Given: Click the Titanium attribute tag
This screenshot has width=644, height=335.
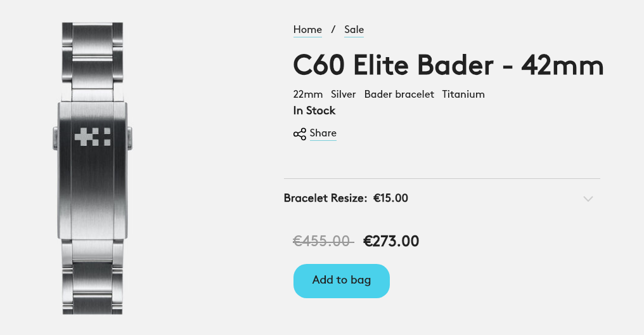Looking at the screenshot, I should 463,95.
